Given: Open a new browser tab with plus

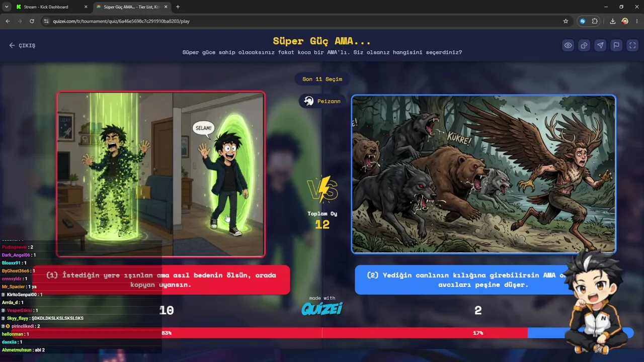Looking at the screenshot, I should (x=178, y=7).
